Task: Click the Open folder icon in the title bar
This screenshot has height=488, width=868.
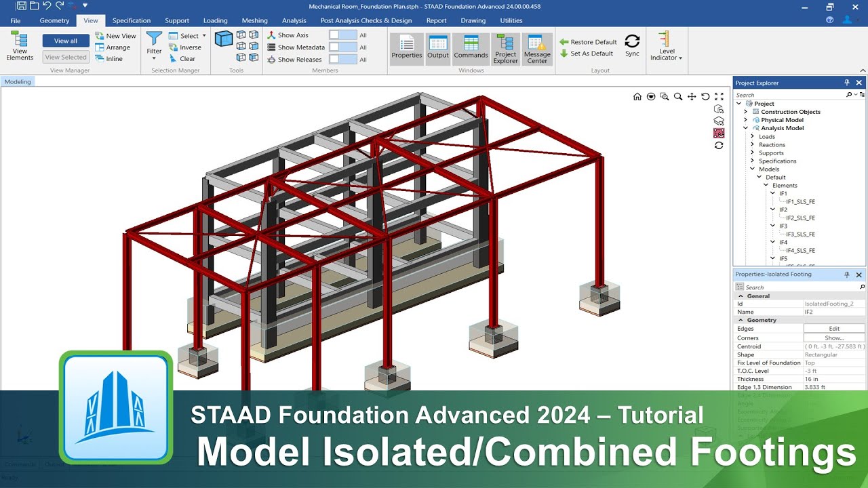Action: [x=34, y=5]
